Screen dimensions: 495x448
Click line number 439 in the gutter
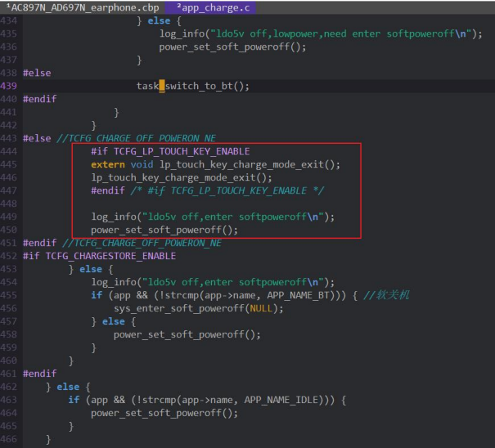(x=8, y=86)
